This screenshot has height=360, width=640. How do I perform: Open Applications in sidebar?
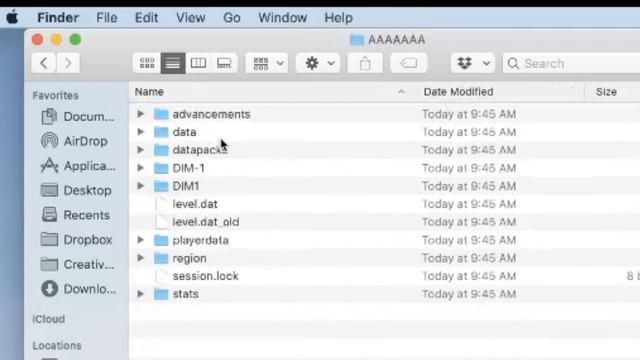[x=78, y=166]
